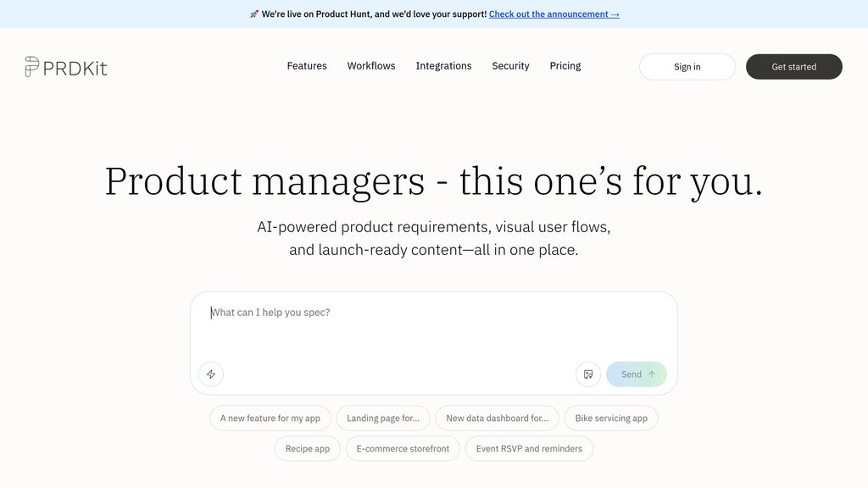
Task: Select the E-commerce storefront chip
Action: point(403,449)
